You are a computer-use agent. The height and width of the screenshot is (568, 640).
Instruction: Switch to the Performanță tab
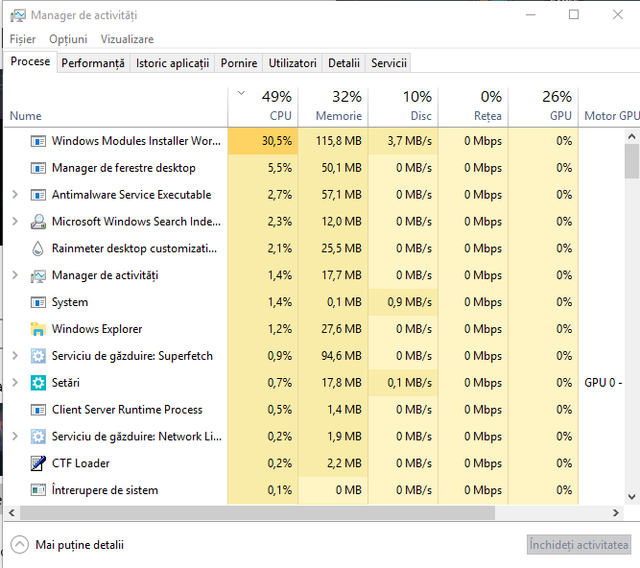click(93, 63)
